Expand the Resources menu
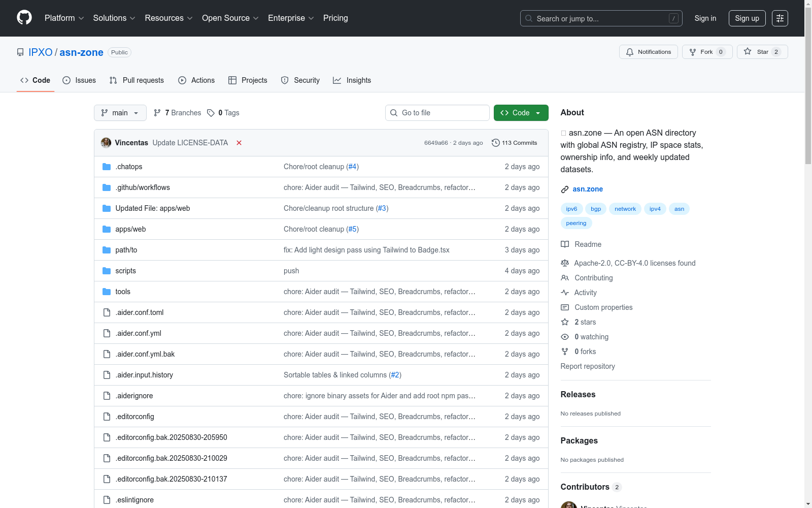 [x=169, y=18]
